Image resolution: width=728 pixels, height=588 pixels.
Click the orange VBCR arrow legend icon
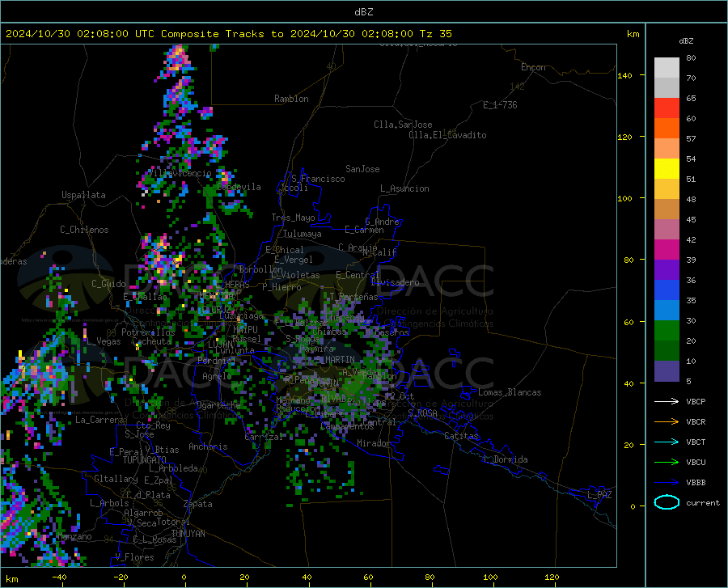[667, 422]
